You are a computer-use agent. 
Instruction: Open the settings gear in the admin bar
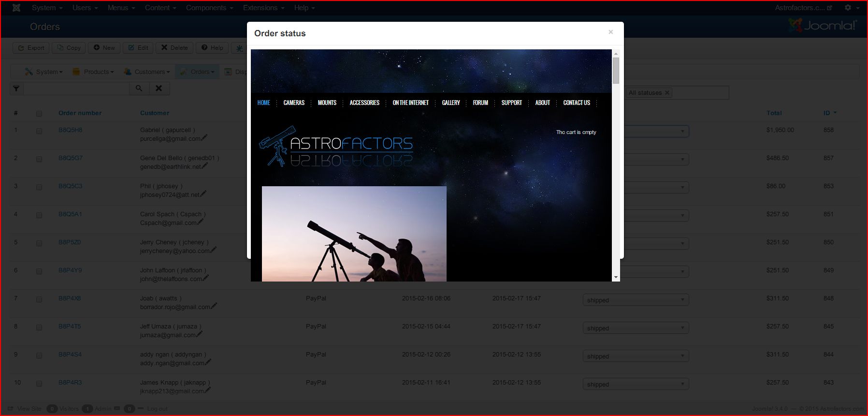pos(848,8)
